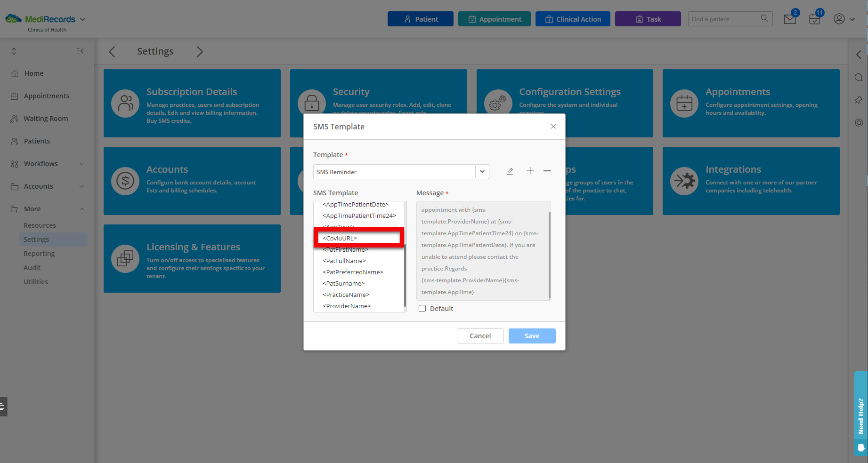Viewport: 868px width, 463px height.
Task: Open the chat bubble icon on right edge
Action: coord(859,77)
